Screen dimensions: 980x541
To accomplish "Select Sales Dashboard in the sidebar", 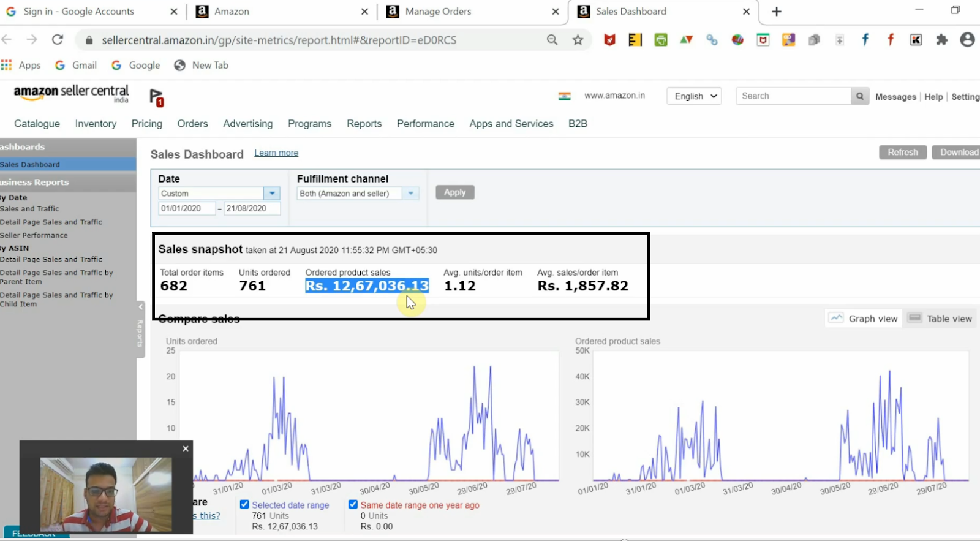I will [68, 164].
